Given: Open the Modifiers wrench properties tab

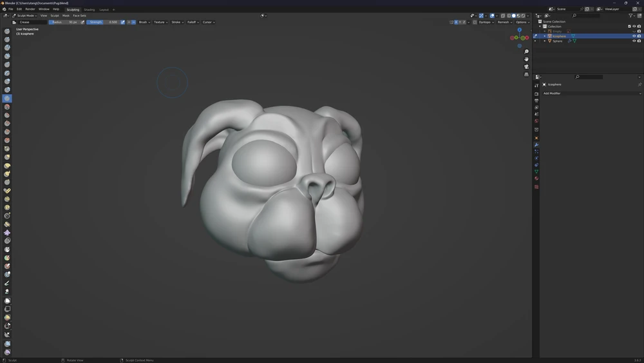Looking at the screenshot, I should 536,144.
